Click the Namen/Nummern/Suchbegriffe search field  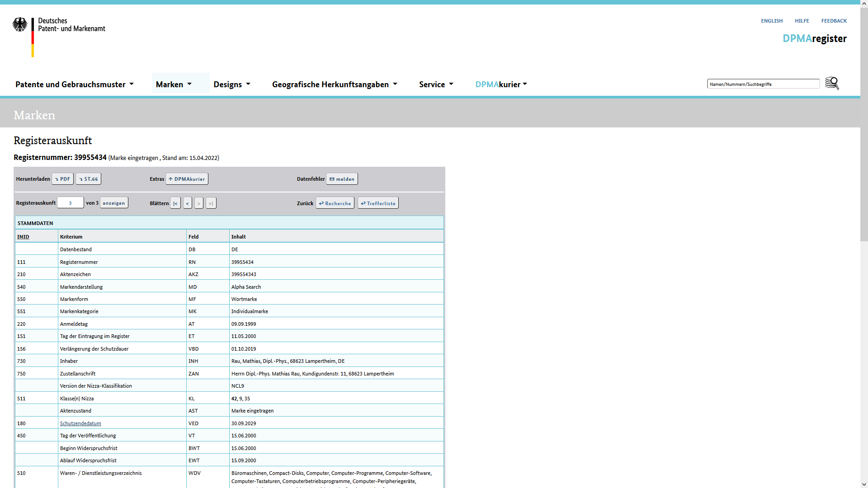pos(763,84)
